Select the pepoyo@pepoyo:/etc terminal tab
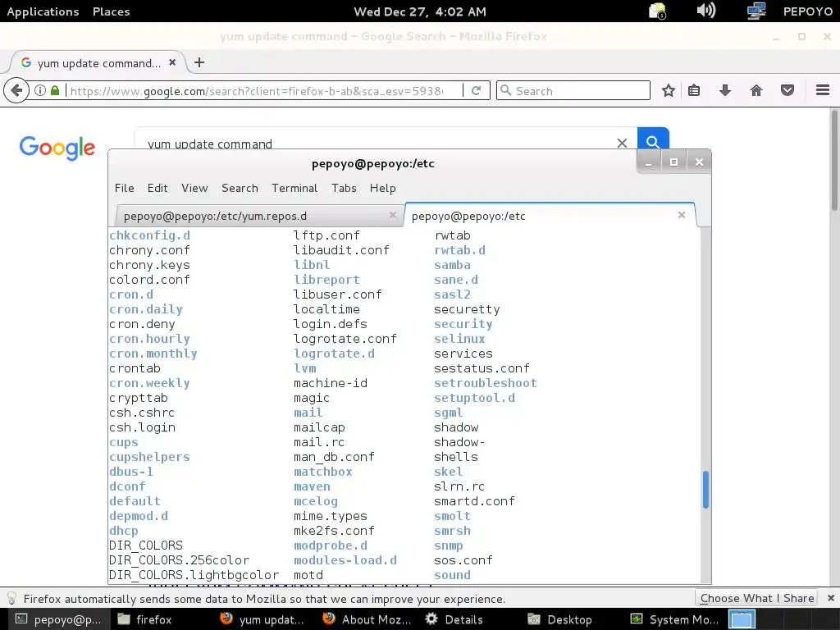Image resolution: width=840 pixels, height=630 pixels. (x=550, y=216)
